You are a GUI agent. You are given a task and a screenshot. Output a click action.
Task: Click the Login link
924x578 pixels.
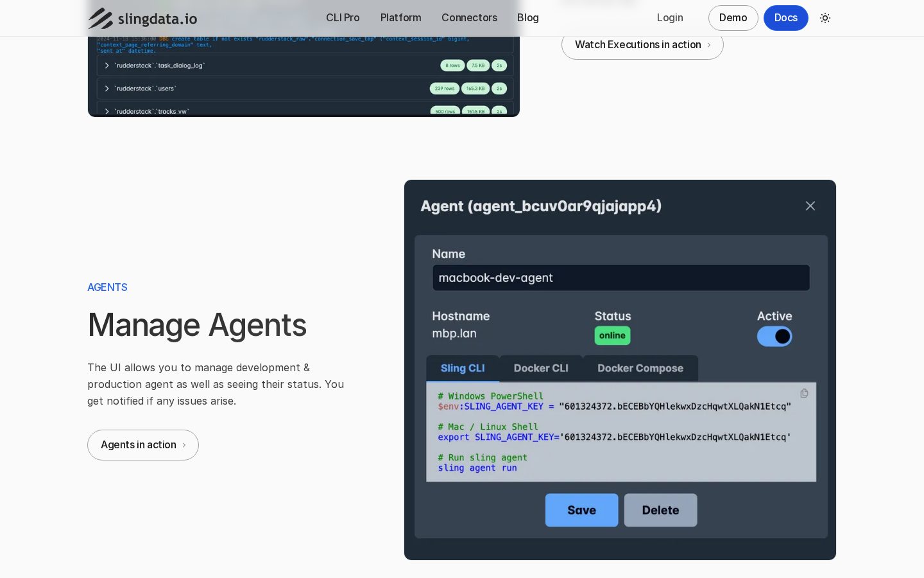pyautogui.click(x=670, y=18)
